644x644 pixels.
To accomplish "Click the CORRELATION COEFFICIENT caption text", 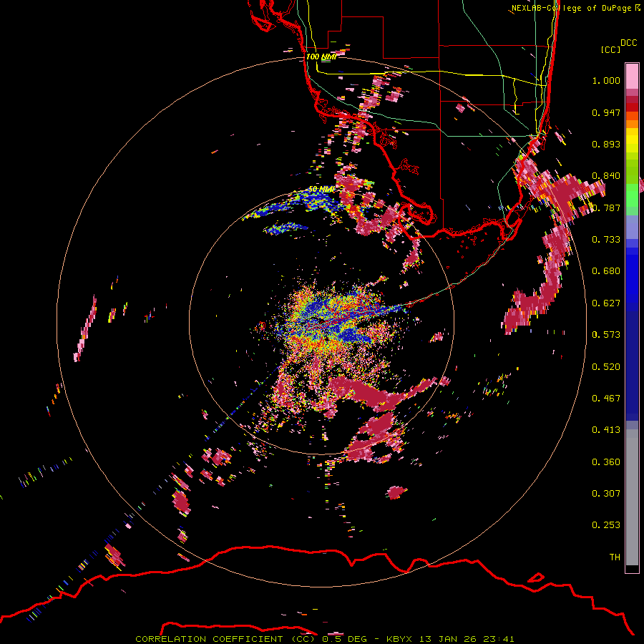I will point(209,639).
